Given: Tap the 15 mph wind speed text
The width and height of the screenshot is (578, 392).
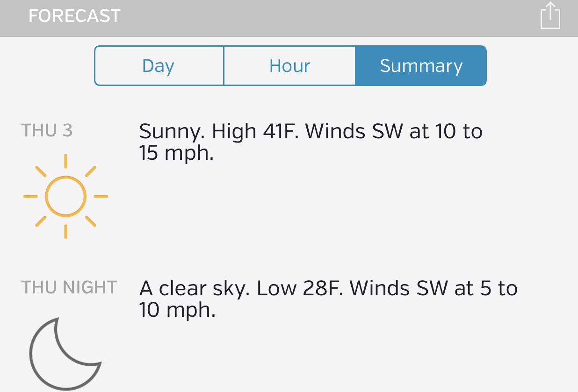Looking at the screenshot, I should [x=176, y=154].
